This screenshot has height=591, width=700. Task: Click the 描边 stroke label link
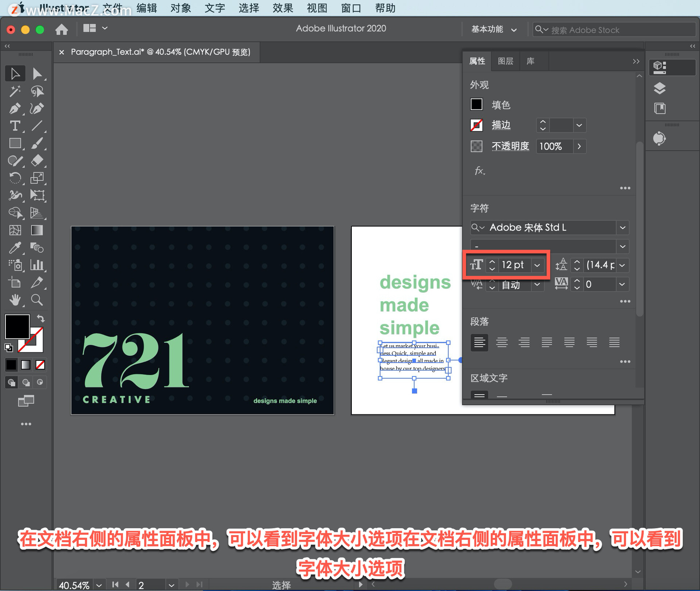click(x=501, y=125)
